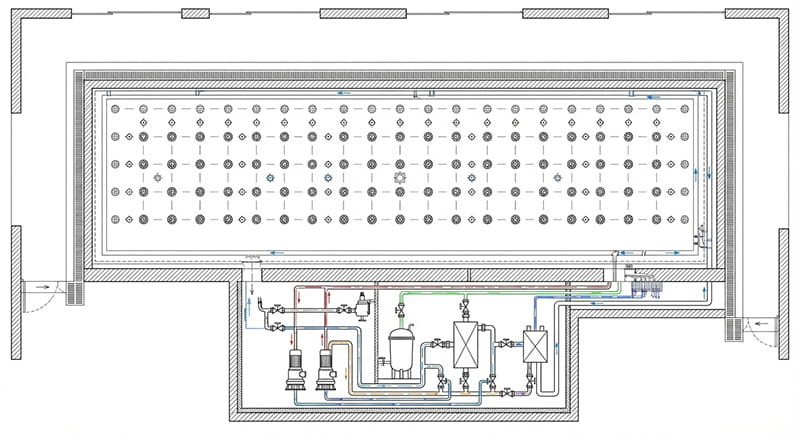Click the top-left corner circular pool inlet
The height and width of the screenshot is (436, 800).
click(x=115, y=107)
